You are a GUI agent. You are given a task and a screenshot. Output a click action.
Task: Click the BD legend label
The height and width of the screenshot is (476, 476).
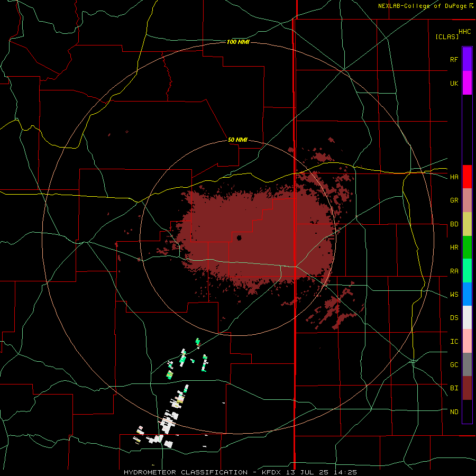tap(454, 224)
